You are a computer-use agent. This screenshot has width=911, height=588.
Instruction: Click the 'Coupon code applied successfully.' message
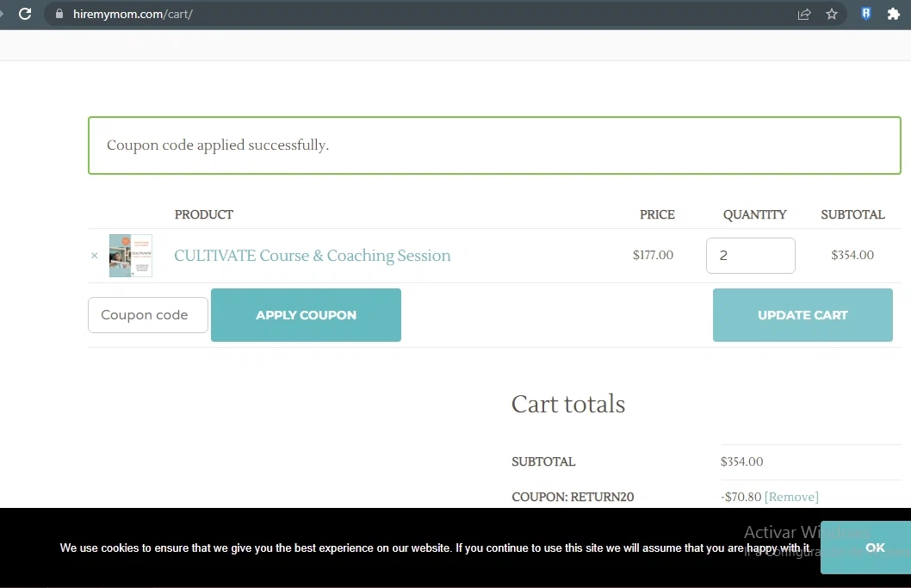click(x=218, y=145)
